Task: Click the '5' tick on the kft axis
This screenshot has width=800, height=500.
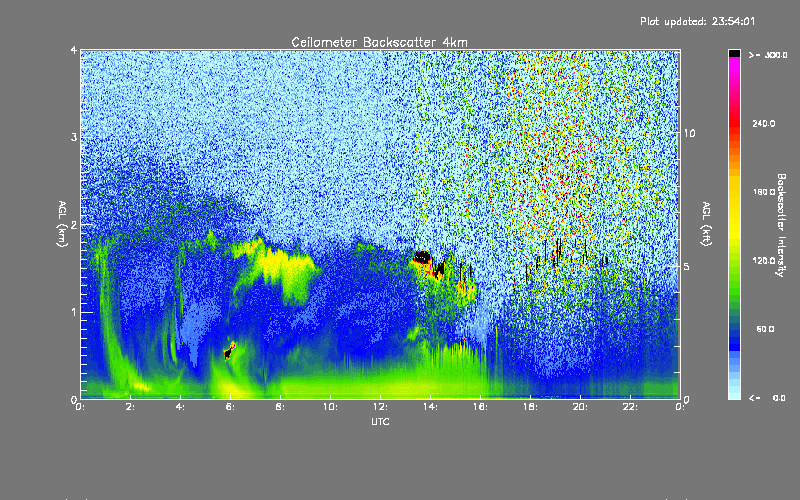Action: (687, 266)
